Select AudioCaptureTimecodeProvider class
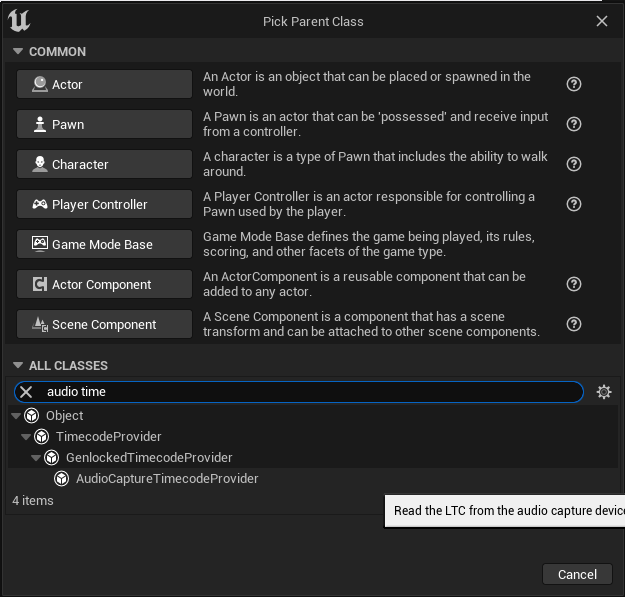Image resolution: width=625 pixels, height=597 pixels. pos(167,479)
